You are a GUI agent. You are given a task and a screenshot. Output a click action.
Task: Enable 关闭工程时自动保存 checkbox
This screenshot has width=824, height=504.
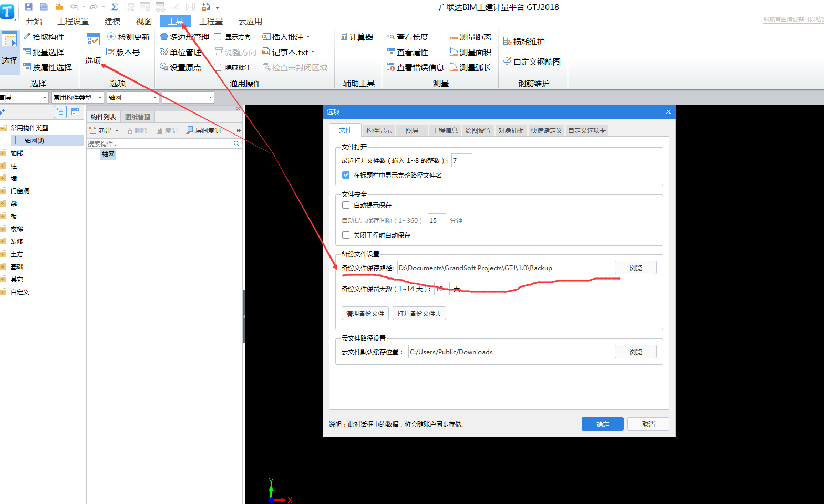346,235
